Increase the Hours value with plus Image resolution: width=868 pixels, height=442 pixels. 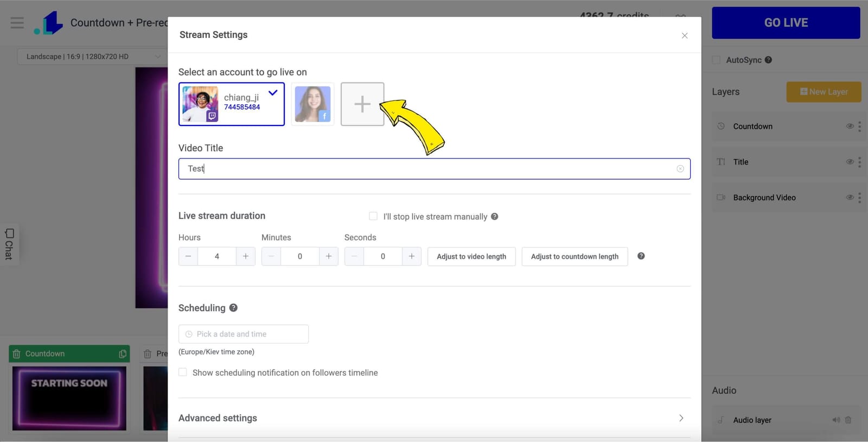click(246, 256)
